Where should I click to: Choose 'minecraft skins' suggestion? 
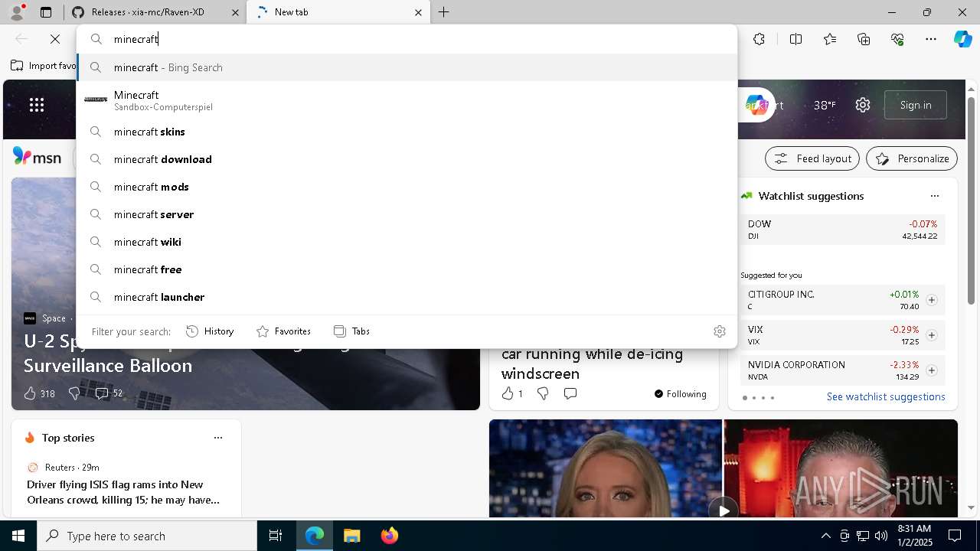(x=407, y=132)
